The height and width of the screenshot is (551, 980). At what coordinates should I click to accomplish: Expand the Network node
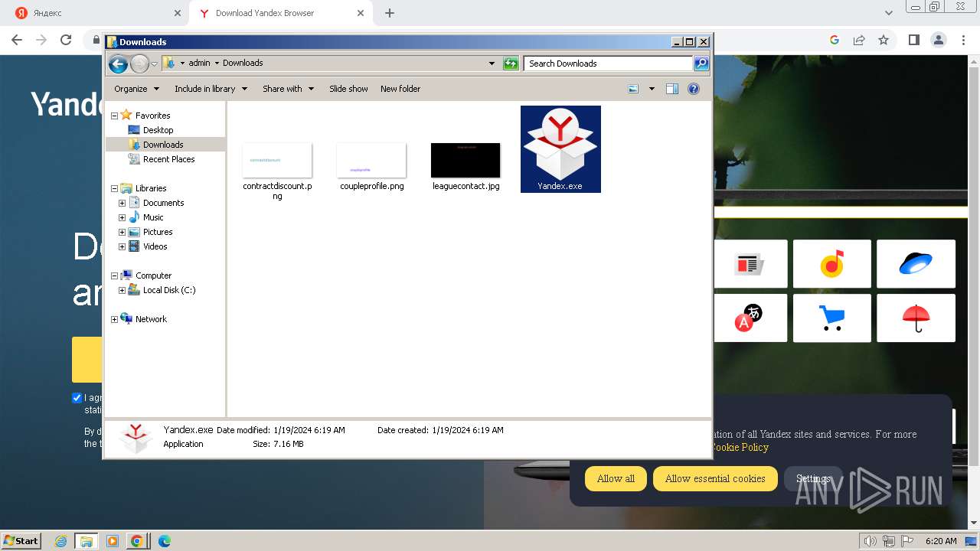click(x=115, y=319)
